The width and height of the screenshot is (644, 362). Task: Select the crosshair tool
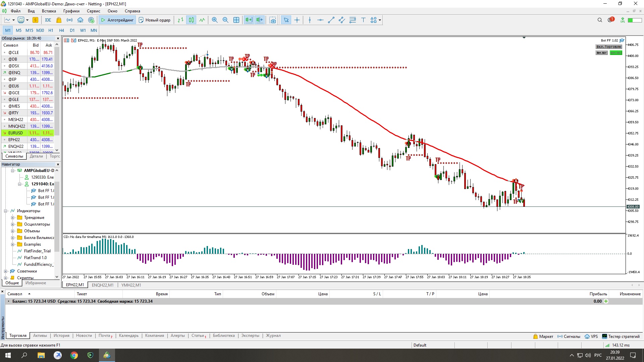pyautogui.click(x=297, y=20)
